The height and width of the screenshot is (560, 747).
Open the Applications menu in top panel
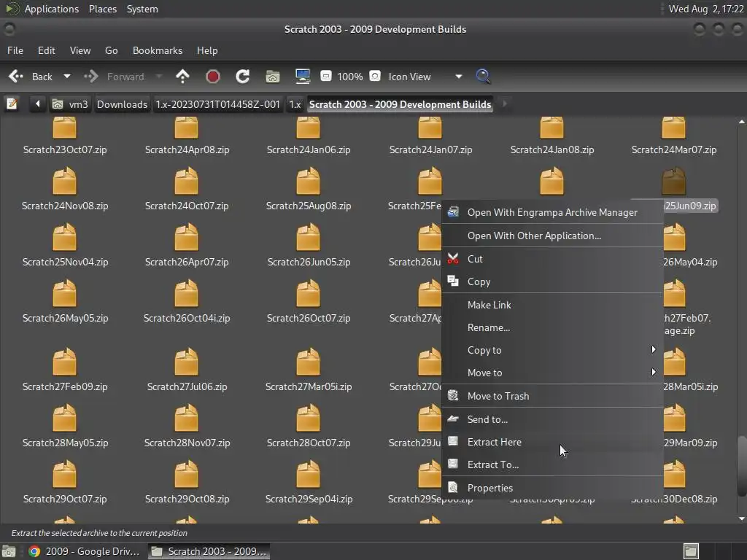[52, 9]
